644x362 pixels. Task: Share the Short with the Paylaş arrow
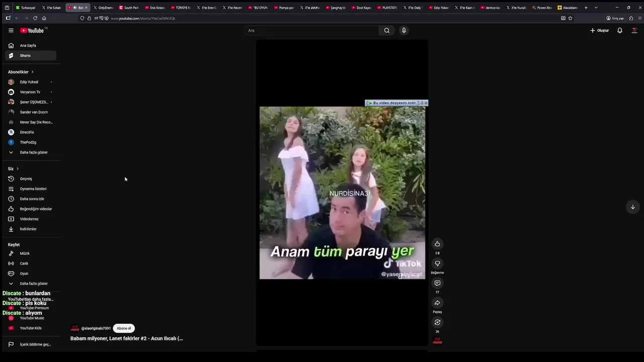437,303
